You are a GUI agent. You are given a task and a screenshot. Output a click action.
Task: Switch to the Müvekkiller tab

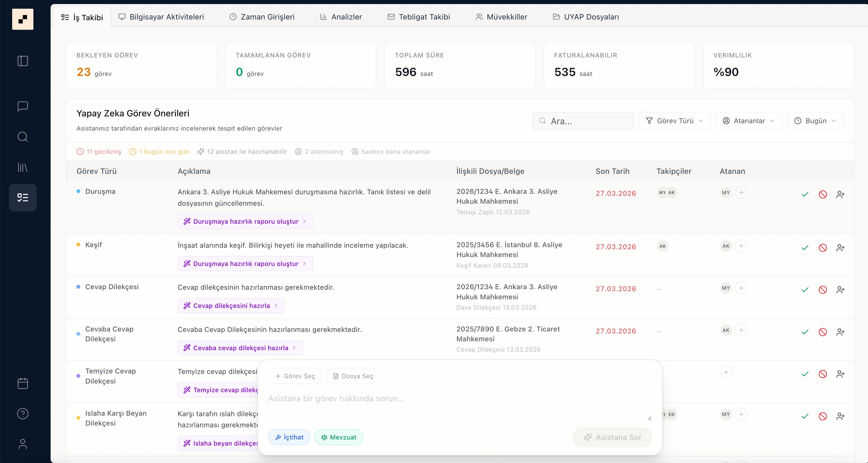pyautogui.click(x=501, y=17)
